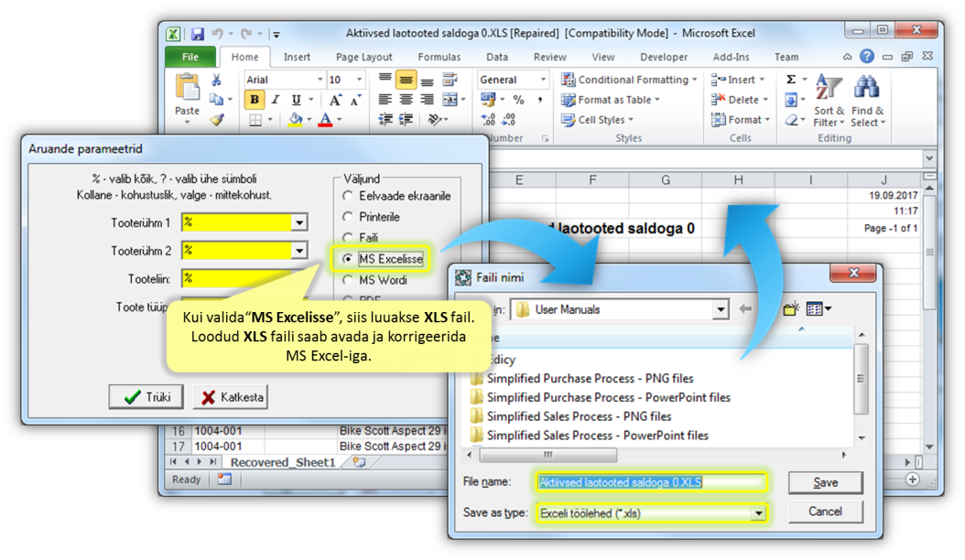Click the Percent Style icon
The width and height of the screenshot is (965, 560).
click(519, 100)
